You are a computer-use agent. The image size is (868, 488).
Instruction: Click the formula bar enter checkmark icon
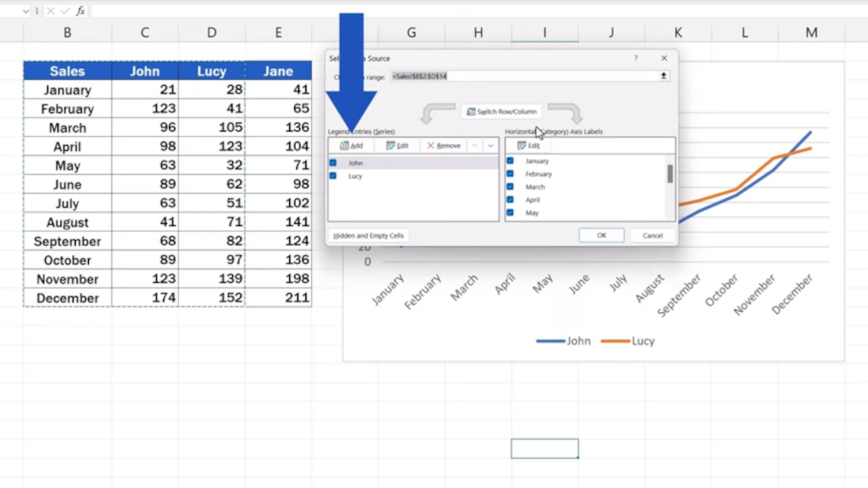click(x=66, y=10)
